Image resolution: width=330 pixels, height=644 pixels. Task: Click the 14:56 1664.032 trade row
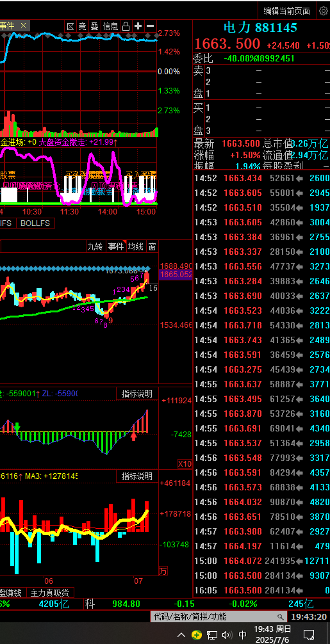tap(262, 502)
